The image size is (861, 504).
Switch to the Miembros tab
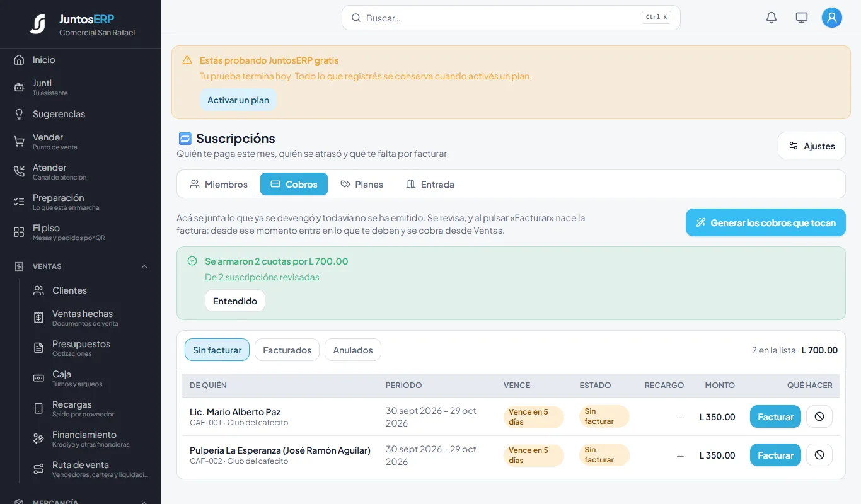[219, 184]
